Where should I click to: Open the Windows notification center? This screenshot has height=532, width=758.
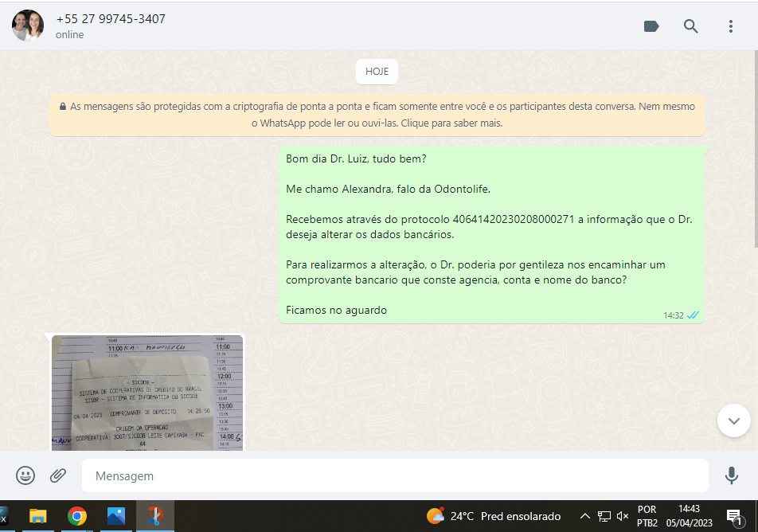(x=734, y=516)
